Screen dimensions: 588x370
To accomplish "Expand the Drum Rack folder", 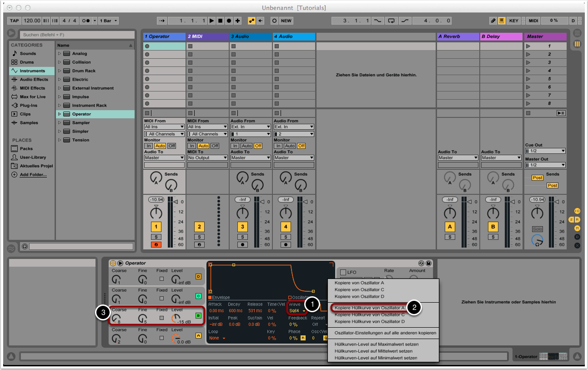I will point(59,71).
